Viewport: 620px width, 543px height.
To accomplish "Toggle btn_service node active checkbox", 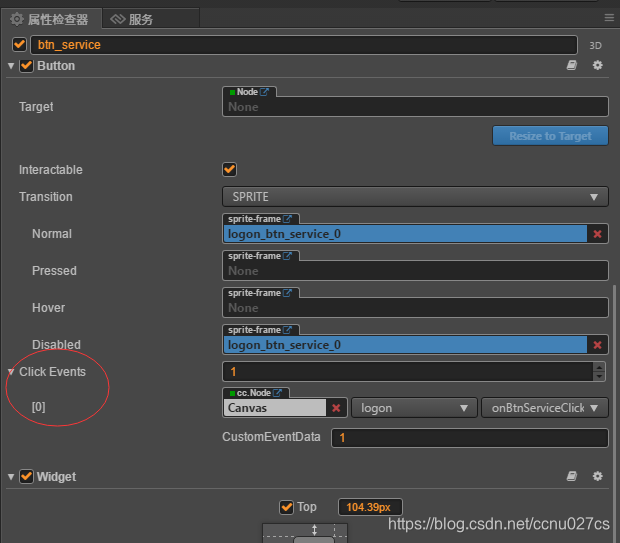I will (x=19, y=45).
